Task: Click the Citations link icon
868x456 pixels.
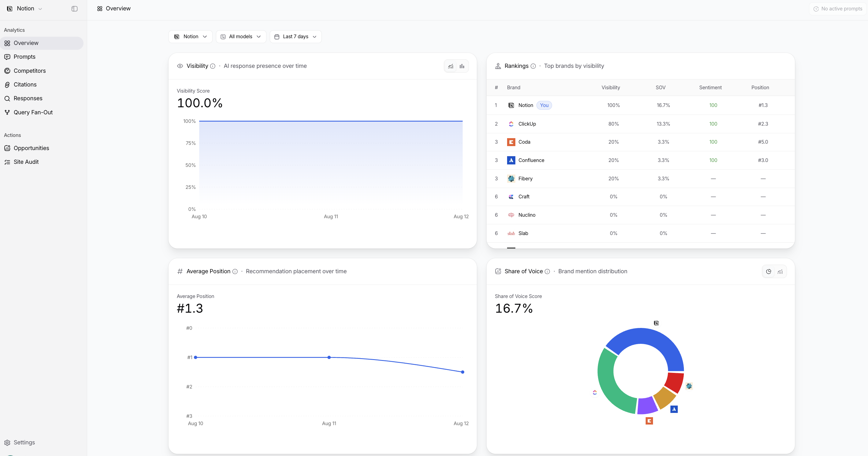Action: click(x=7, y=85)
